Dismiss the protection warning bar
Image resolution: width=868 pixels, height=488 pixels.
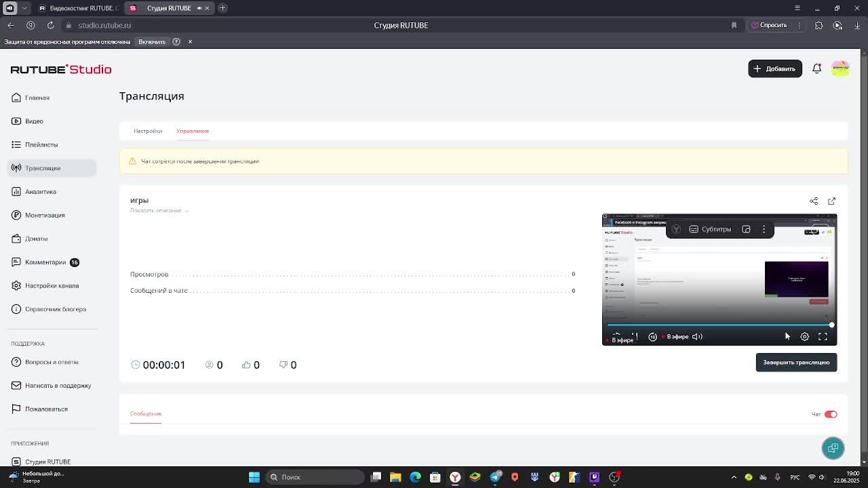[x=190, y=42]
